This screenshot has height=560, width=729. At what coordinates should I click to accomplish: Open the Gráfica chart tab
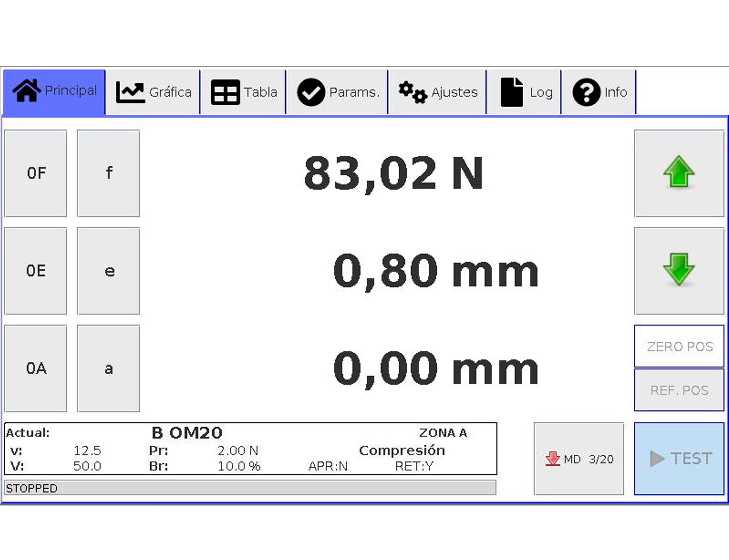point(153,92)
